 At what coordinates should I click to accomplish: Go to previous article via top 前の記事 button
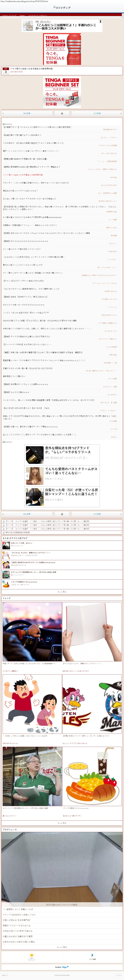27,113
